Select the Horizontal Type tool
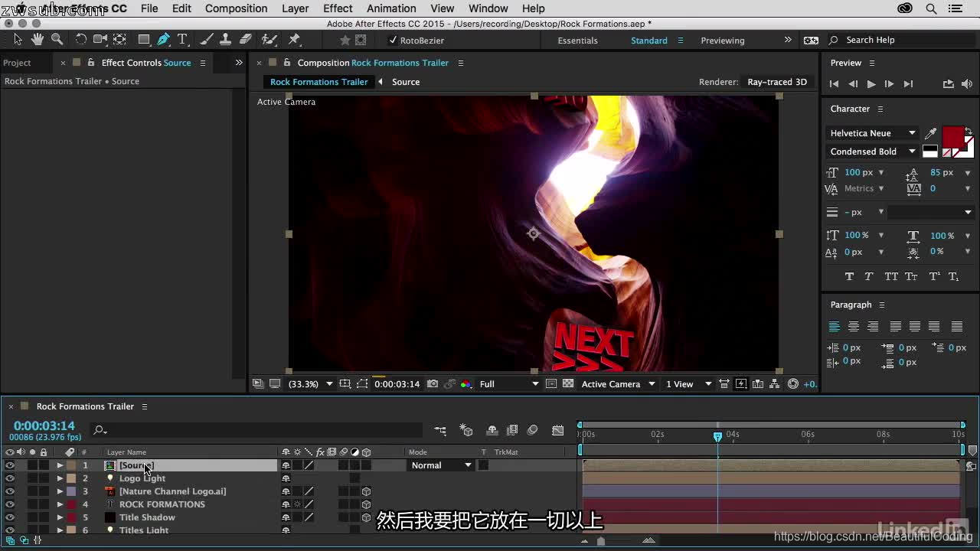 click(x=182, y=39)
